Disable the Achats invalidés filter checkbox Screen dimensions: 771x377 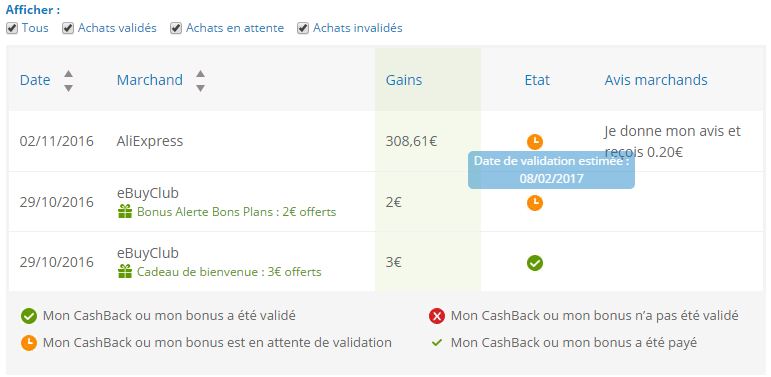click(303, 29)
